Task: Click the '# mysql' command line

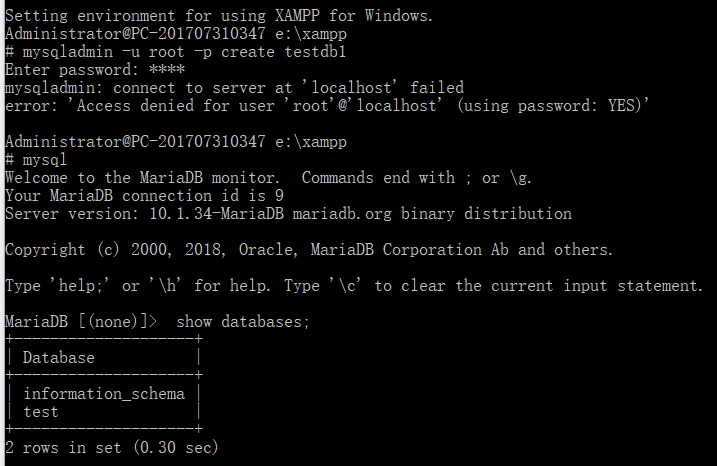Action: coord(36,160)
